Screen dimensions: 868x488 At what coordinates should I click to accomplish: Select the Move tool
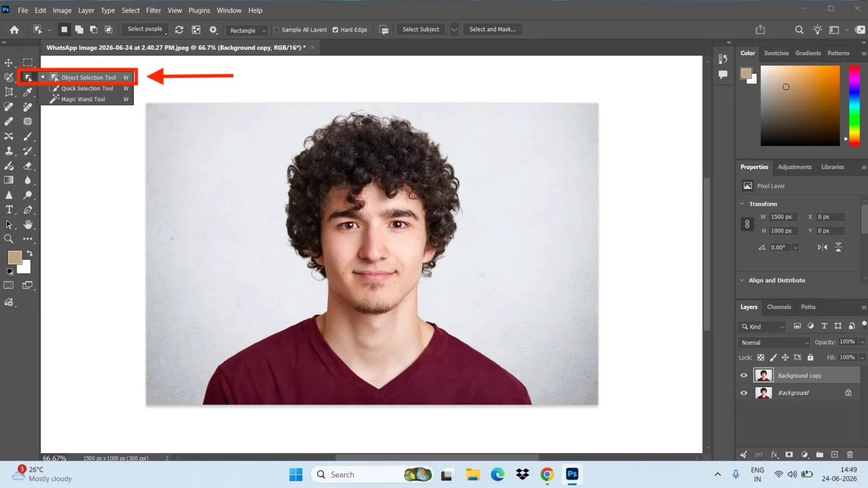pos(9,63)
